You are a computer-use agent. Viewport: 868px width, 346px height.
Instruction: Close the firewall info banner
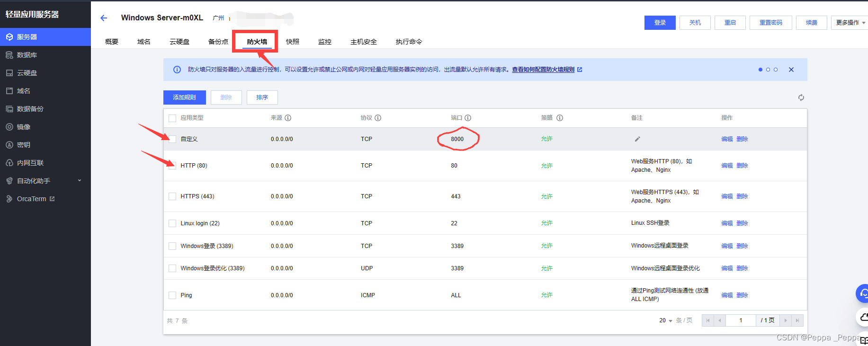[791, 70]
